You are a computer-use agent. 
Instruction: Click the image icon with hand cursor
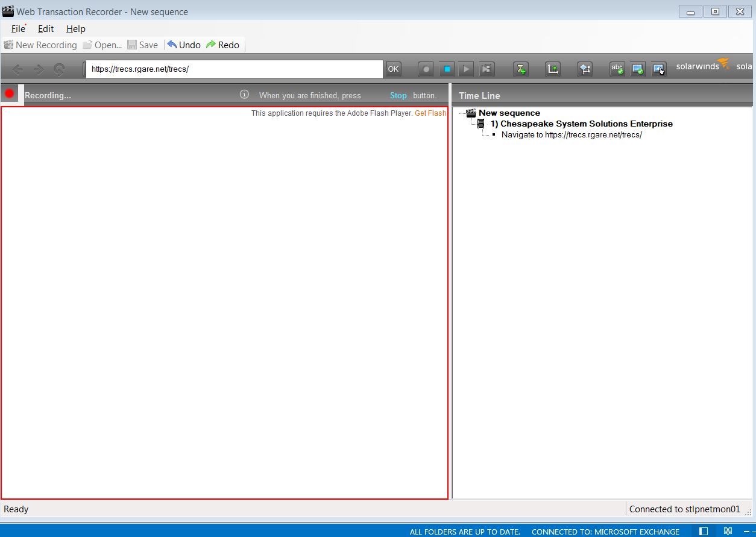click(658, 69)
